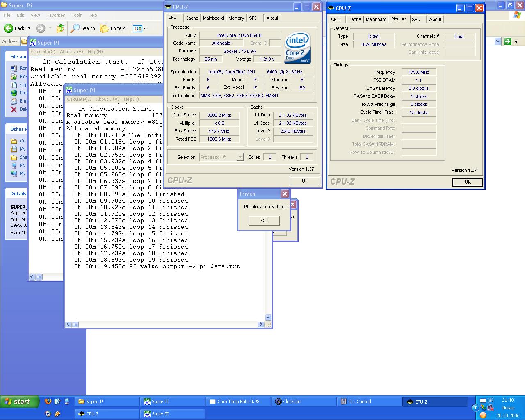
Task: Click the front Super PI scroll down arrow
Action: 268,317
